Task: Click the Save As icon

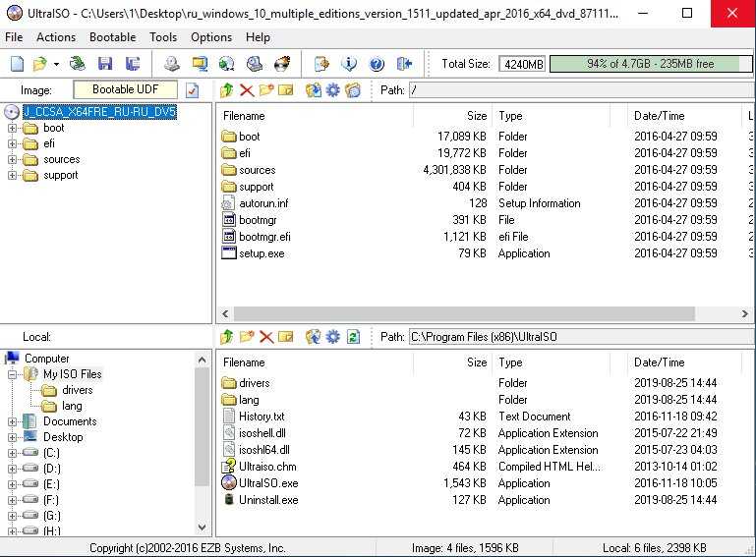Action: tap(133, 64)
